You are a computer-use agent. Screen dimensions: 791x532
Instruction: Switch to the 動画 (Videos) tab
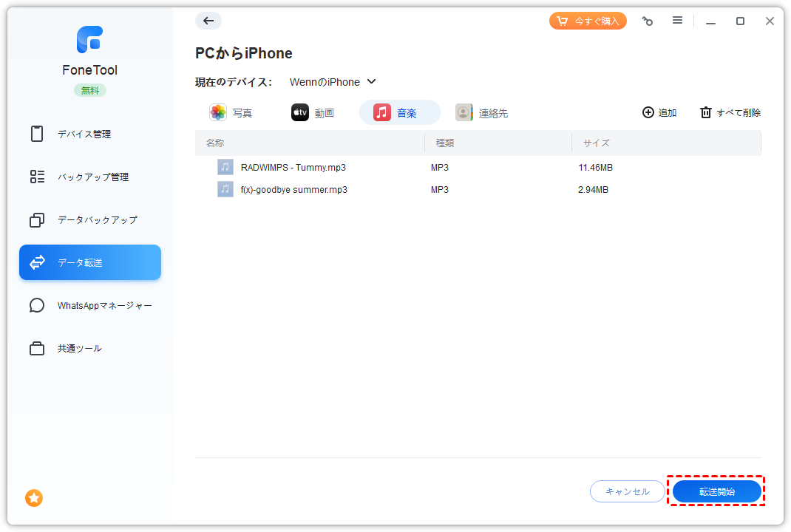313,112
